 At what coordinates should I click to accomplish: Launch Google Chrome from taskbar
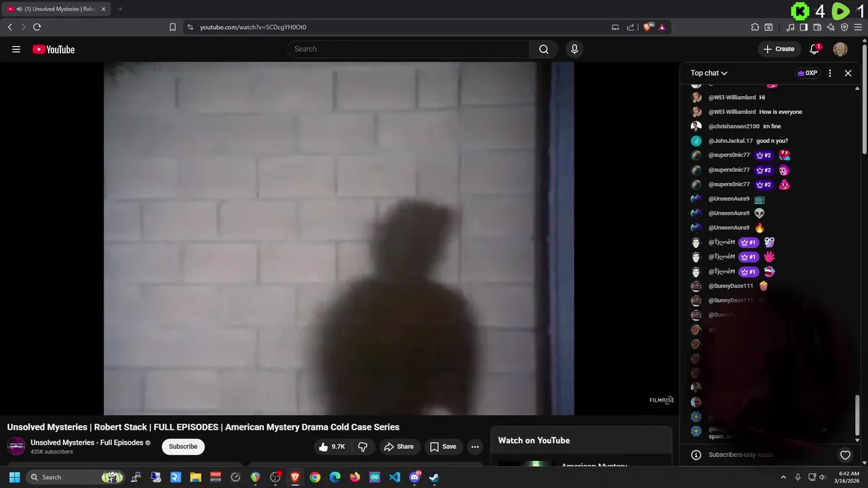pos(315,477)
